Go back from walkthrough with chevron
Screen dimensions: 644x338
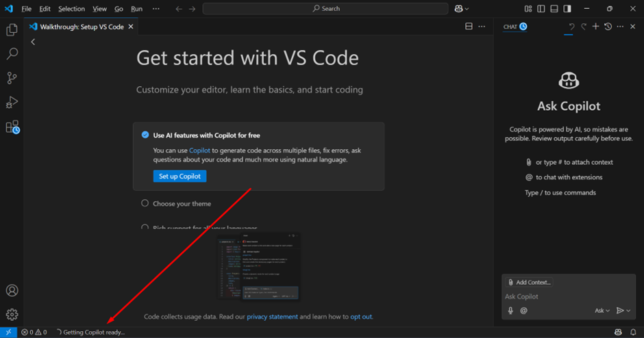pos(34,42)
